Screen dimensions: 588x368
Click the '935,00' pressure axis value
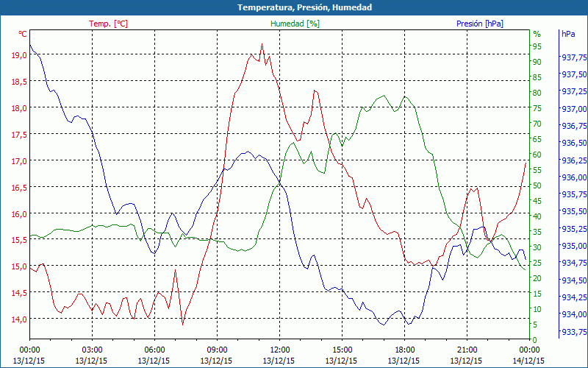(x=574, y=246)
